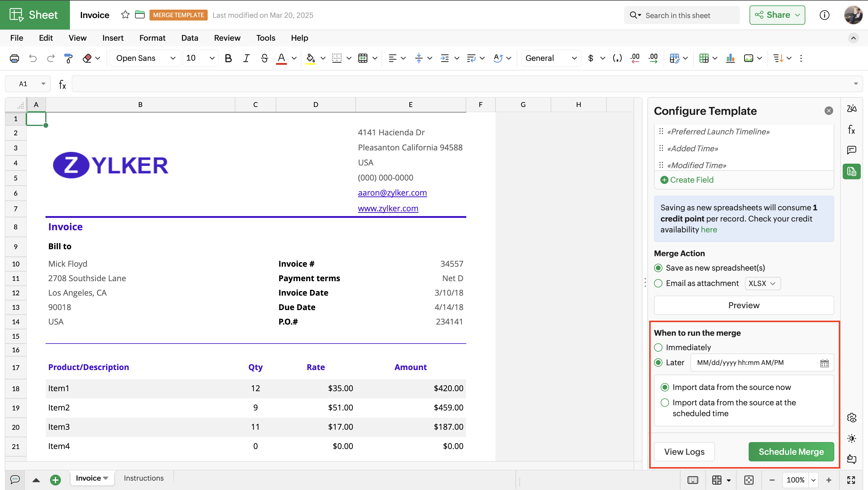Choose Email as attachment option
This screenshot has width=868, height=490.
[658, 283]
